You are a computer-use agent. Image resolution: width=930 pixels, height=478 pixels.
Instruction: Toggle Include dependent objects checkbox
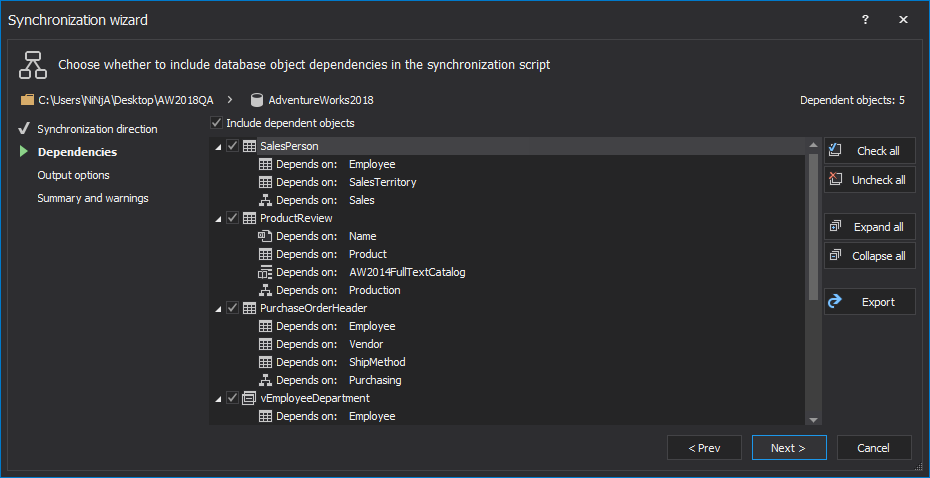click(217, 123)
